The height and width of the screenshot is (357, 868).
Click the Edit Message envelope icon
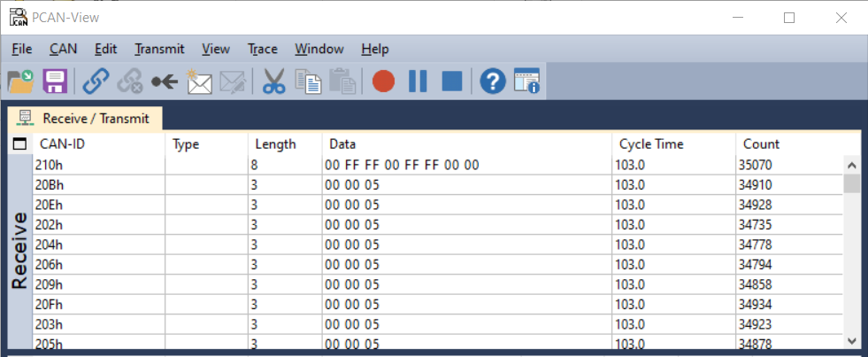point(233,81)
